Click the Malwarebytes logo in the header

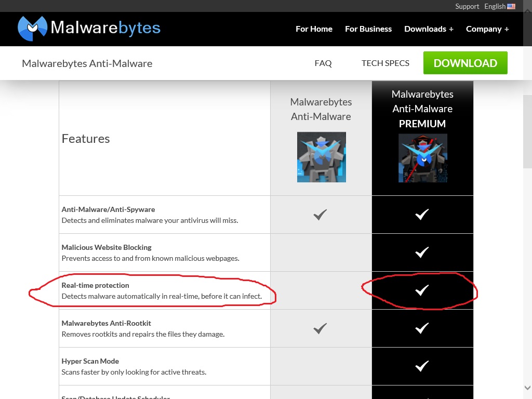click(89, 28)
